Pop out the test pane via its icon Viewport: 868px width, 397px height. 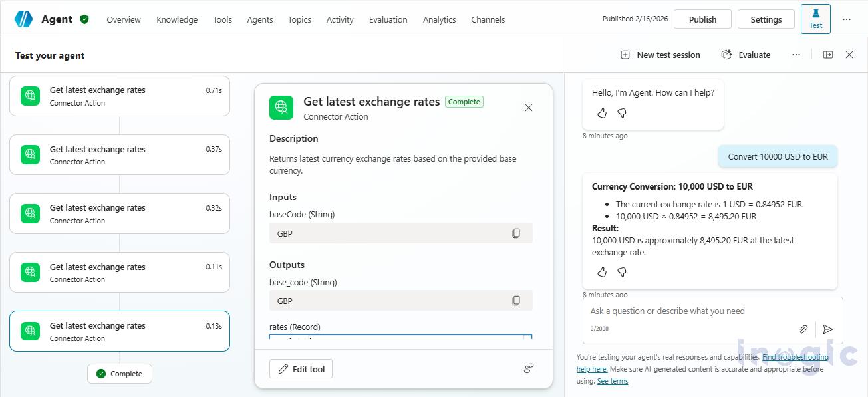tap(827, 54)
